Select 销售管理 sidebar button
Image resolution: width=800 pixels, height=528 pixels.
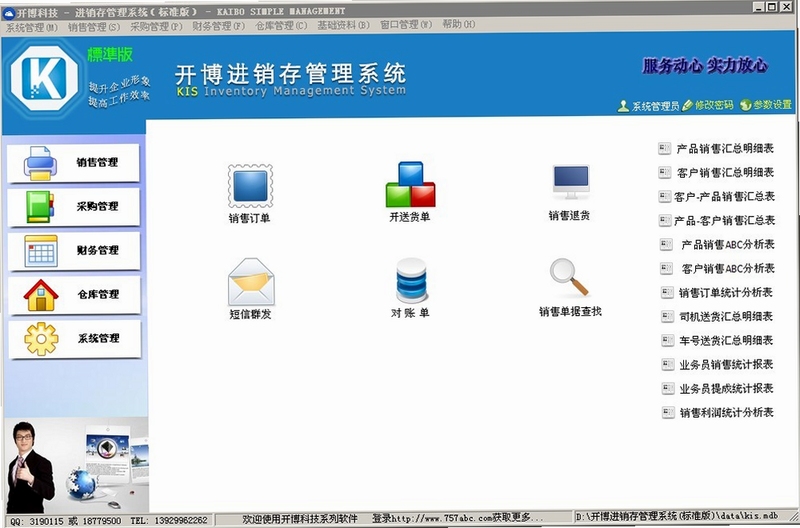pos(73,163)
